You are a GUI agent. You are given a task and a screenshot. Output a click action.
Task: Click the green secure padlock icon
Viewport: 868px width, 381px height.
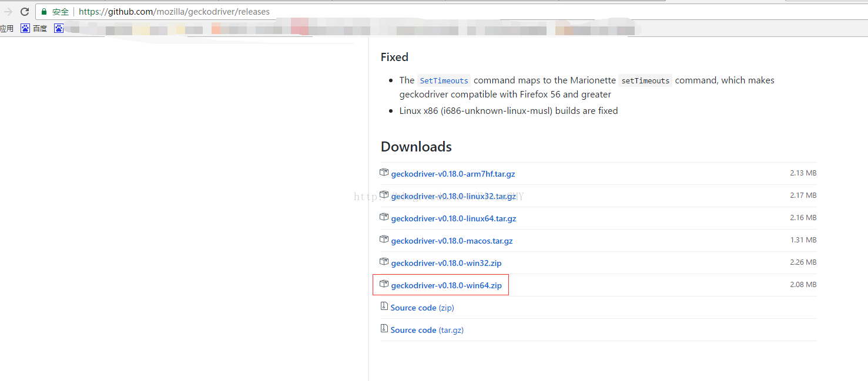[x=44, y=12]
